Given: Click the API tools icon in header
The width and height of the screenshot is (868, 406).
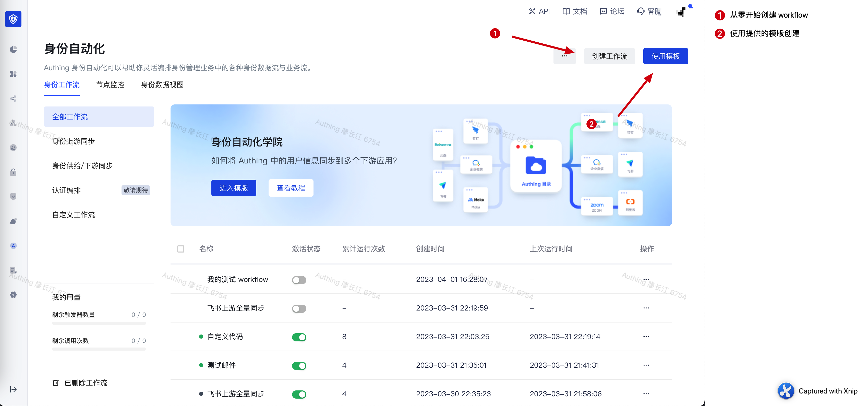Looking at the screenshot, I should [x=532, y=11].
